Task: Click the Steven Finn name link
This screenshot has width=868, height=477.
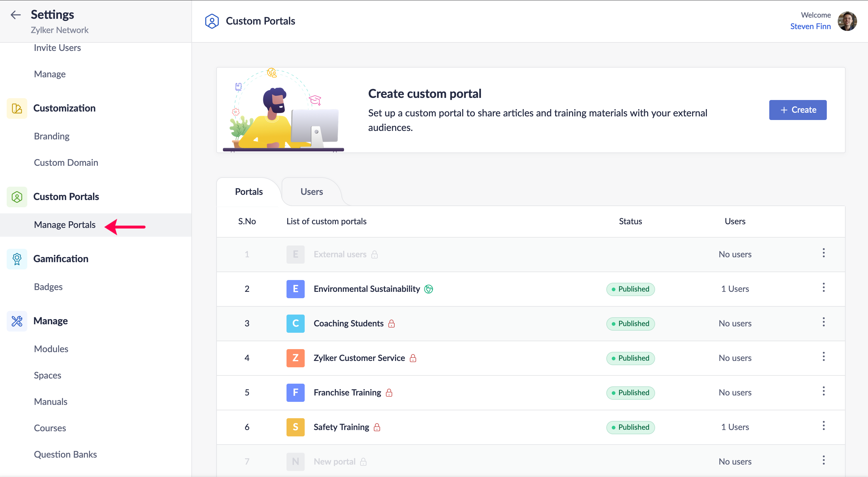Action: point(810,26)
